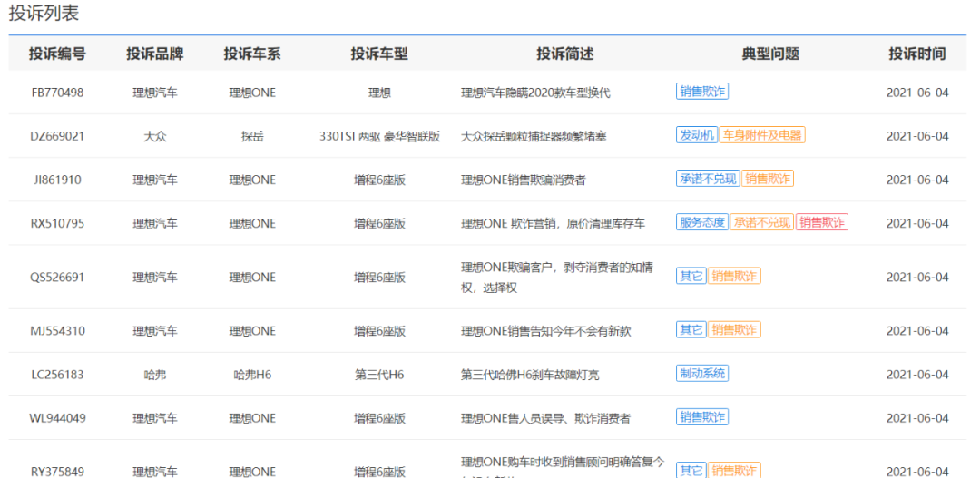This screenshot has height=478, width=980.
Task: Click the 投诉品牌 column header
Action: click(x=155, y=54)
